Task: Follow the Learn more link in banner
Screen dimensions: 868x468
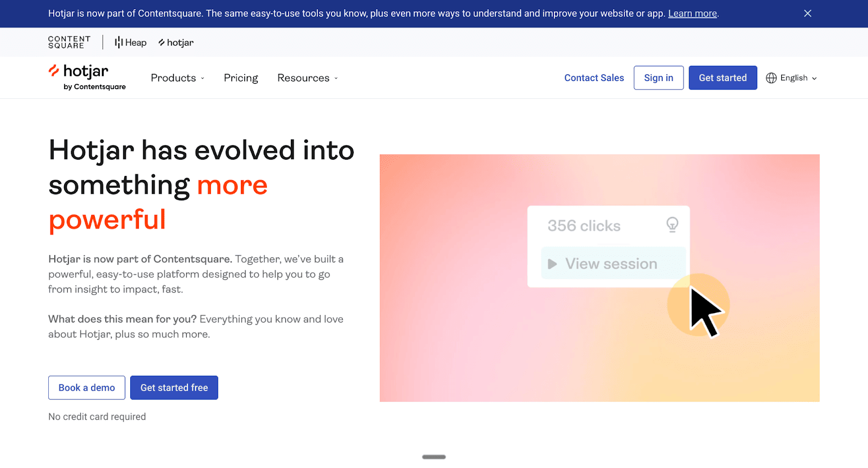Action: coord(692,14)
